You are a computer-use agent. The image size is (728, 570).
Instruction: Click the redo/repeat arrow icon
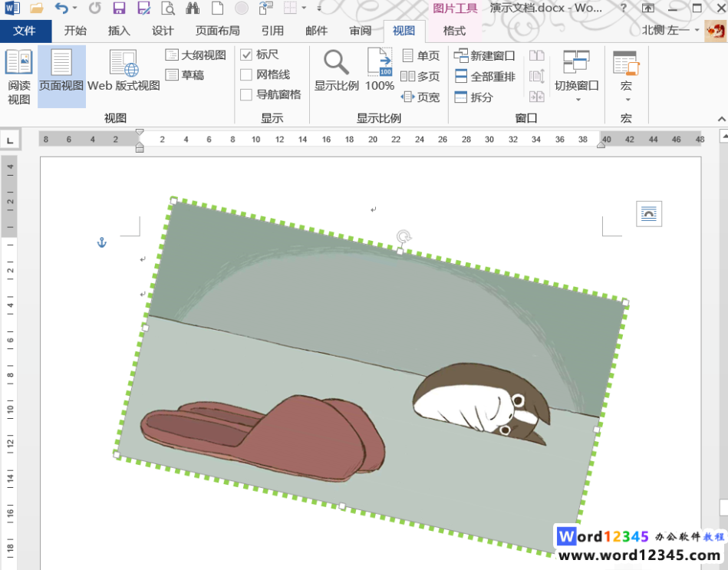pyautogui.click(x=94, y=8)
